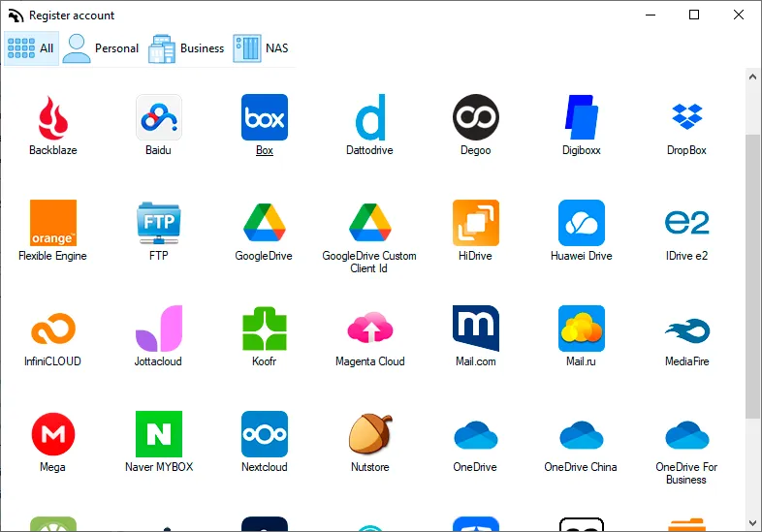Viewport: 762px width, 532px height.
Task: Select the Degoo infinity icon
Action: pyautogui.click(x=476, y=117)
